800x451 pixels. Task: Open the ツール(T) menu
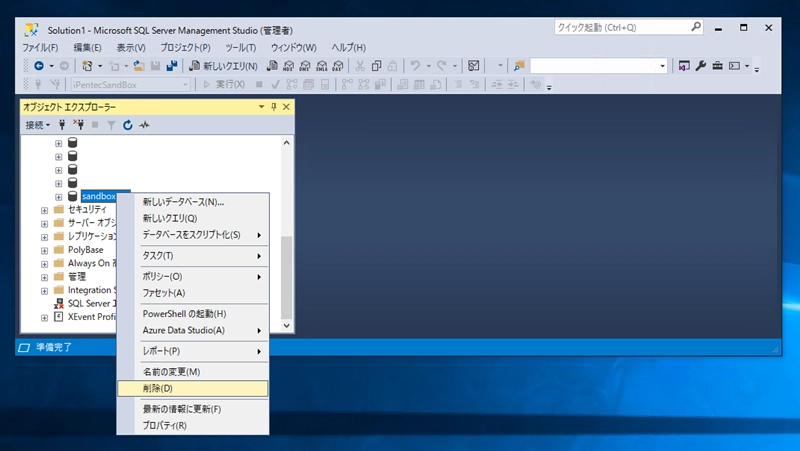pyautogui.click(x=241, y=47)
